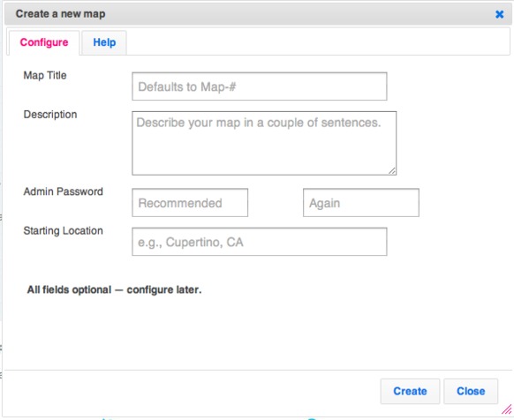Click the Map Title label
The height and width of the screenshot is (420, 514).
click(45, 75)
